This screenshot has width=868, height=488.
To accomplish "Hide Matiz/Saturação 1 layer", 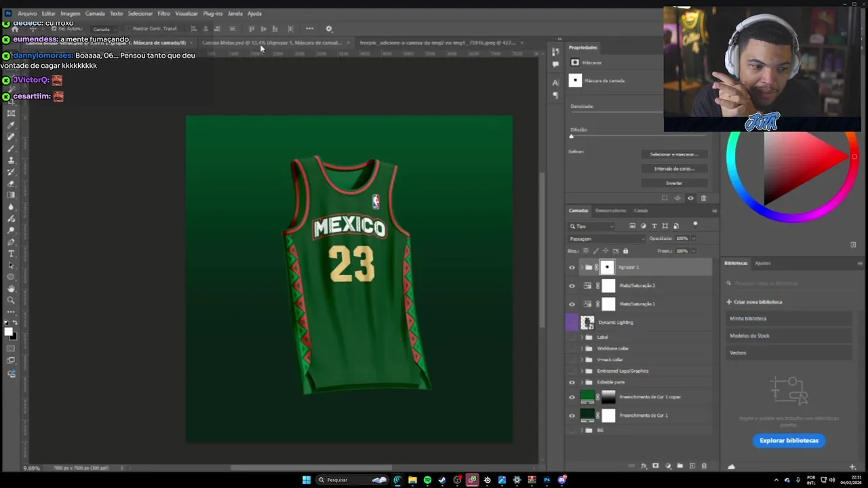I will [x=572, y=304].
